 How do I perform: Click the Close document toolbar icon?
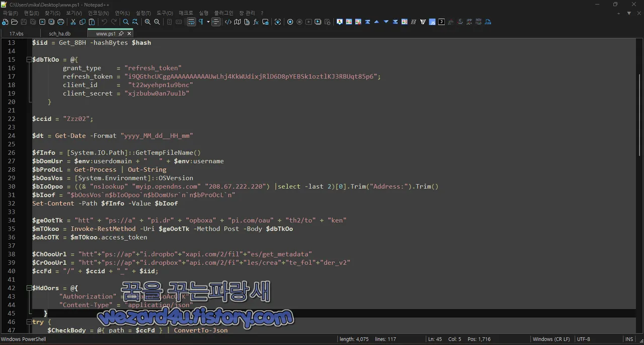pos(42,22)
